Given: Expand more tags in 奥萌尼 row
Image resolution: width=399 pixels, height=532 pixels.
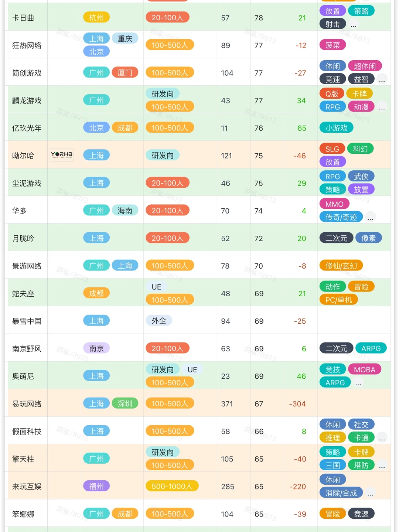Looking at the screenshot, I should tap(358, 383).
